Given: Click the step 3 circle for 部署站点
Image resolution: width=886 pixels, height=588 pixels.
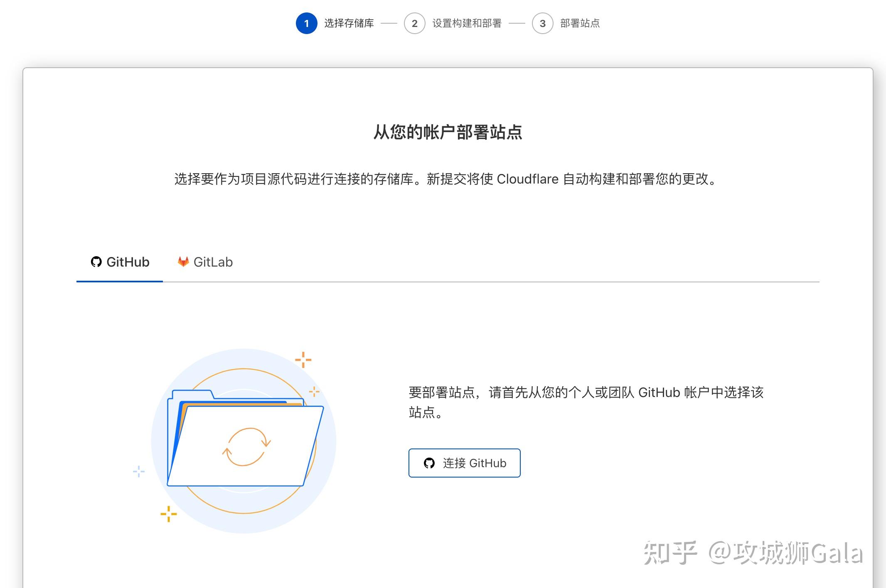Looking at the screenshot, I should point(543,24).
